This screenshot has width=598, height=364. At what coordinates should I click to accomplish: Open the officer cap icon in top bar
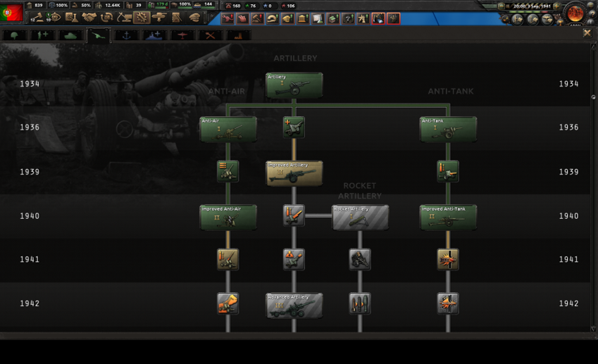pyautogui.click(x=195, y=18)
